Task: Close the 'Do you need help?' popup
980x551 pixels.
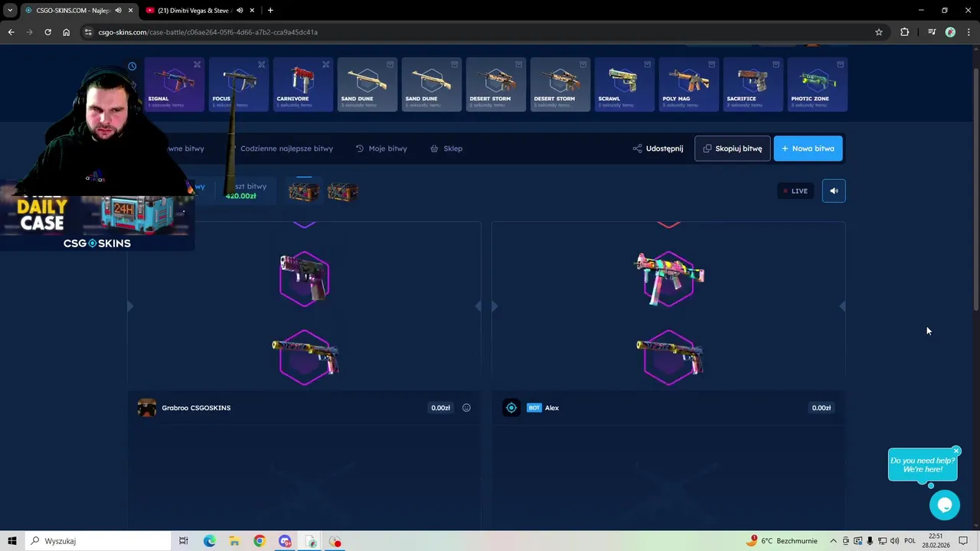Action: click(x=956, y=451)
